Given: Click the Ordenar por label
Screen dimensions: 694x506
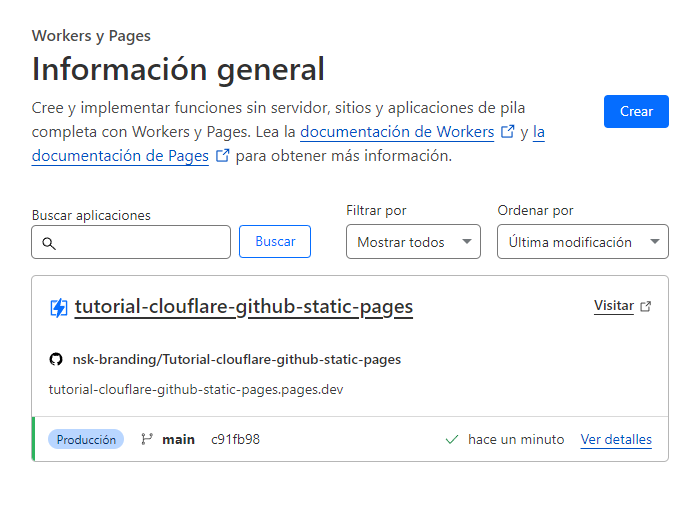Looking at the screenshot, I should 535,211.
